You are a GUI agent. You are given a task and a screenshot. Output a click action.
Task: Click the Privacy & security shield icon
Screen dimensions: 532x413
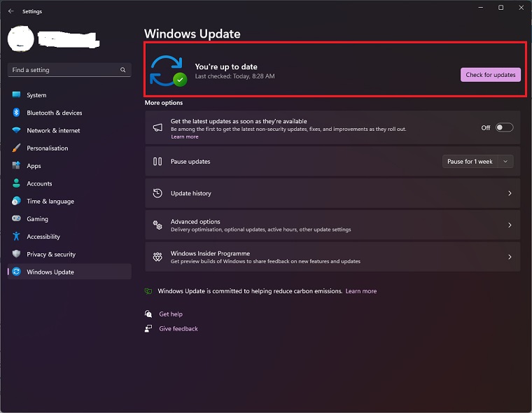[16, 254]
